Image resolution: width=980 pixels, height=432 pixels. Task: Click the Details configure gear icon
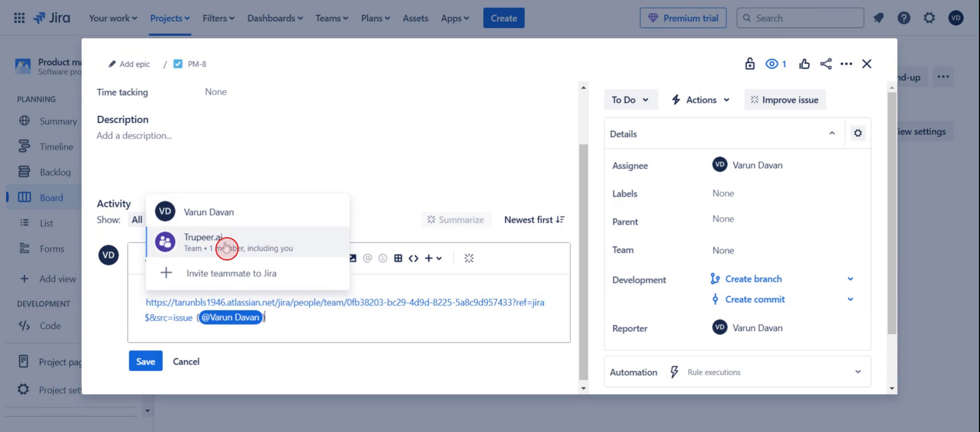(x=857, y=133)
